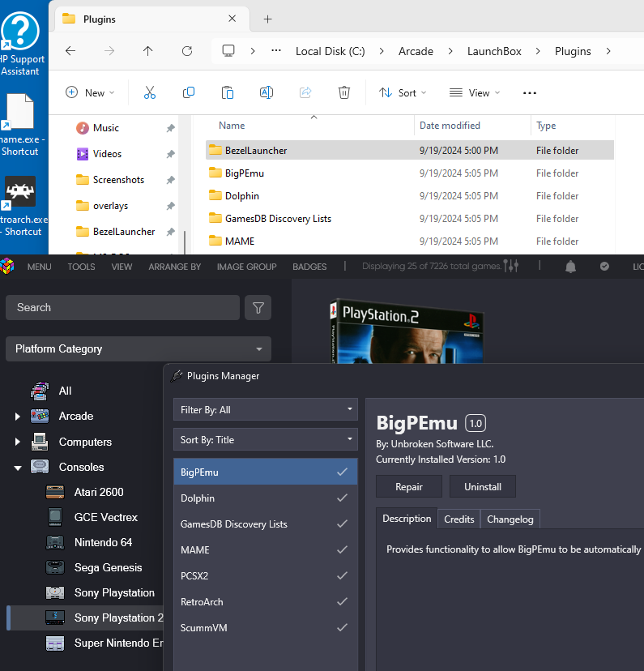Go forward in File Explorer
This screenshot has height=671, width=644.
[x=109, y=51]
